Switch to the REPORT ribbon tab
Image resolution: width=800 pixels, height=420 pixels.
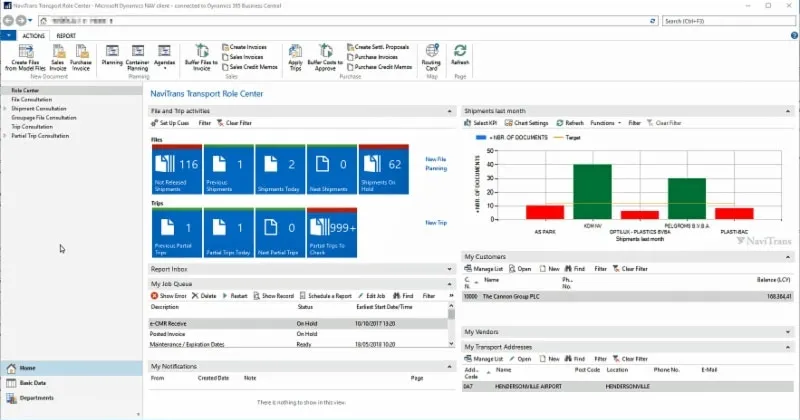click(x=66, y=36)
